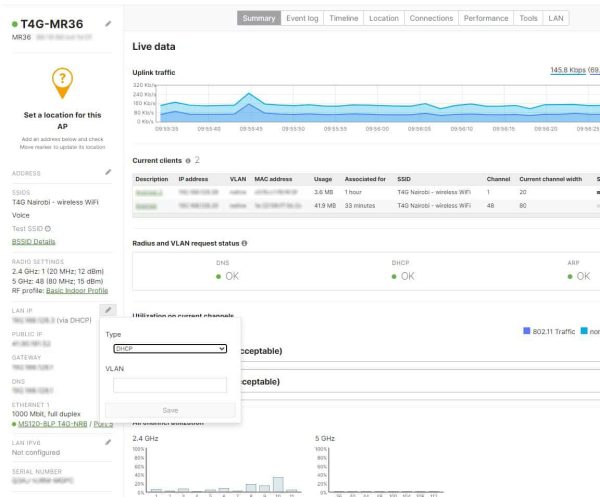The width and height of the screenshot is (600, 497).
Task: Click info icon next to Radius and VLAN request status
Action: click(x=245, y=243)
